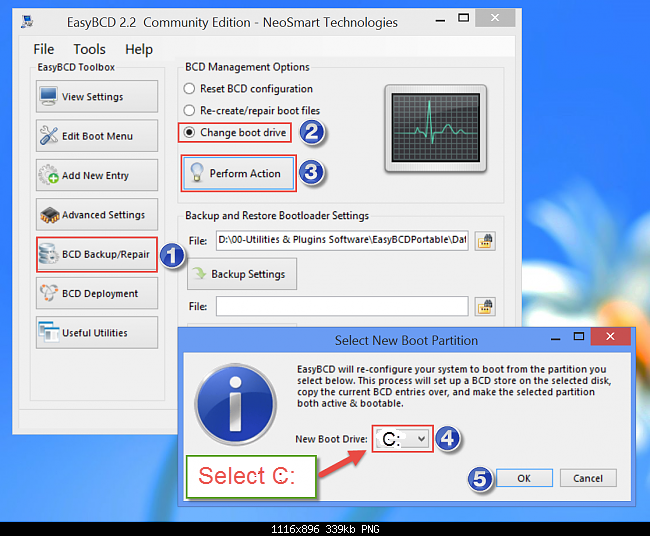Viewport: 650px width, 536px height.
Task: Maximize the Select New Boot Partition dialog
Action: pyautogui.click(x=579, y=336)
